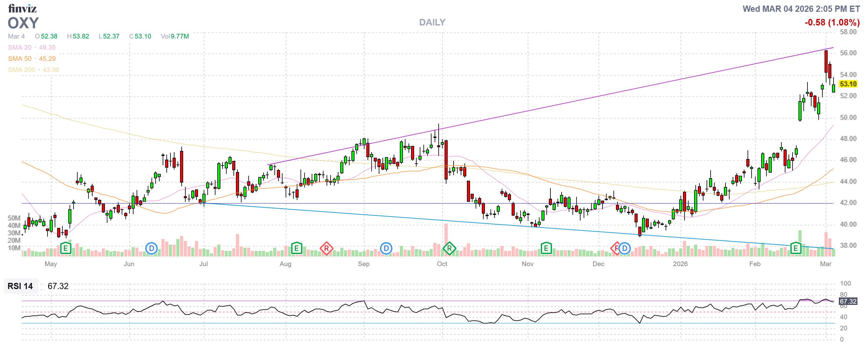Click the dividend marker in June
This screenshot has width=868, height=349.
(x=151, y=249)
